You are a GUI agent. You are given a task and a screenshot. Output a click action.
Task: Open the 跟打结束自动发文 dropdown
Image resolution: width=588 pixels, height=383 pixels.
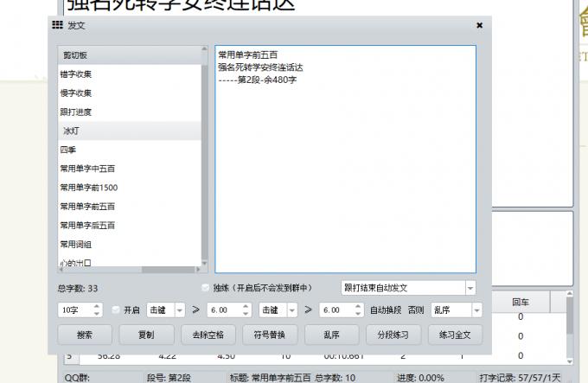[x=470, y=288]
